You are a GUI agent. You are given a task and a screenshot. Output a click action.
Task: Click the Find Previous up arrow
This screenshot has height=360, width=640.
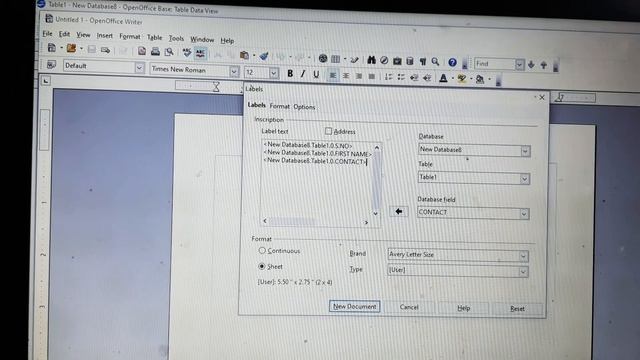544,65
